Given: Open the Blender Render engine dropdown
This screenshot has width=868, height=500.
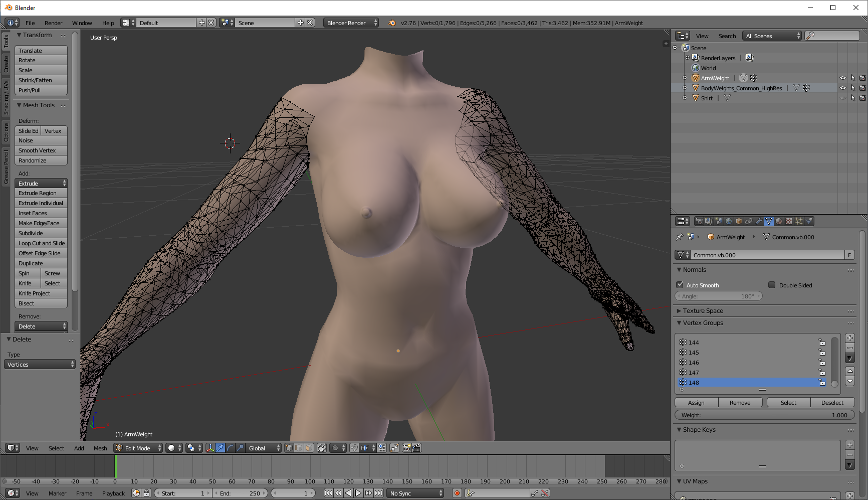Looking at the screenshot, I should [351, 23].
